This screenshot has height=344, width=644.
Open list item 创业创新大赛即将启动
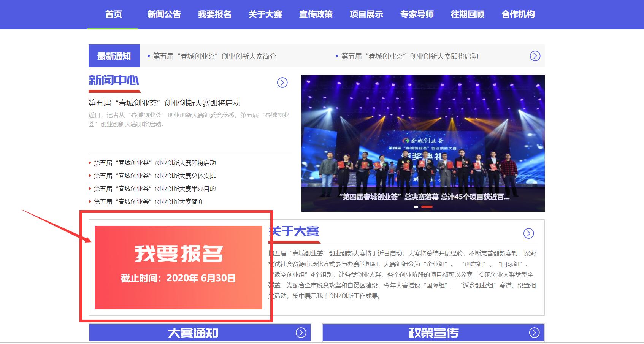click(155, 163)
